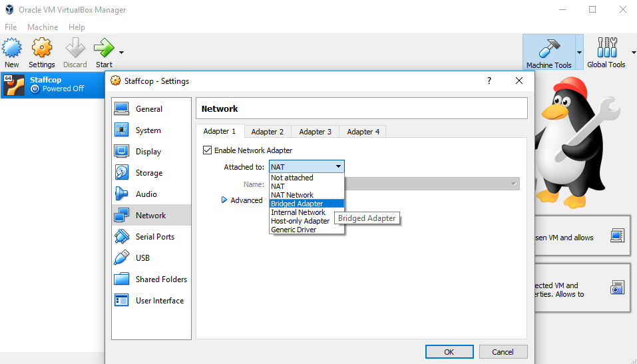Screen dimensions: 637x364
Task: Open the Shared Folders settings category
Action: [x=151, y=279]
